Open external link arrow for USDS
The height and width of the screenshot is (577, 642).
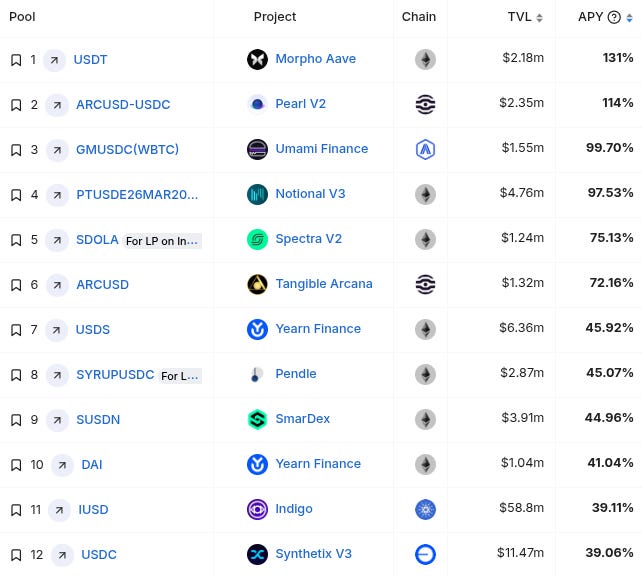tap(57, 330)
